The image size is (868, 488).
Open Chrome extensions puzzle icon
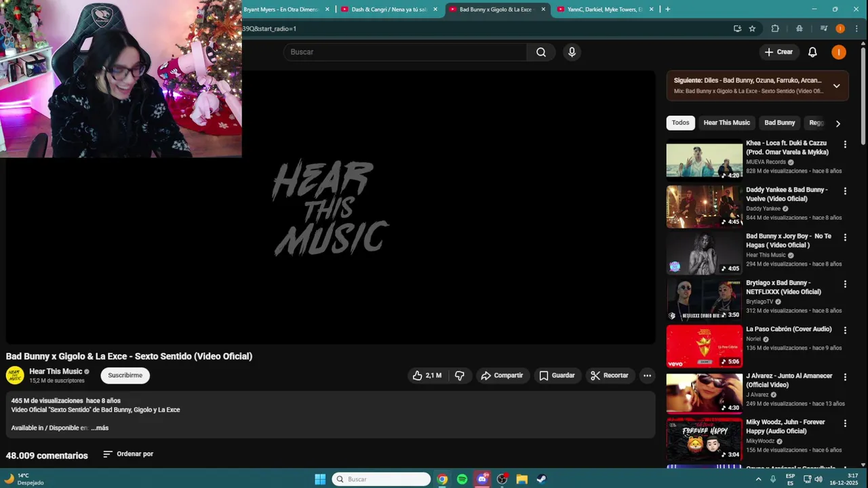coord(775,28)
